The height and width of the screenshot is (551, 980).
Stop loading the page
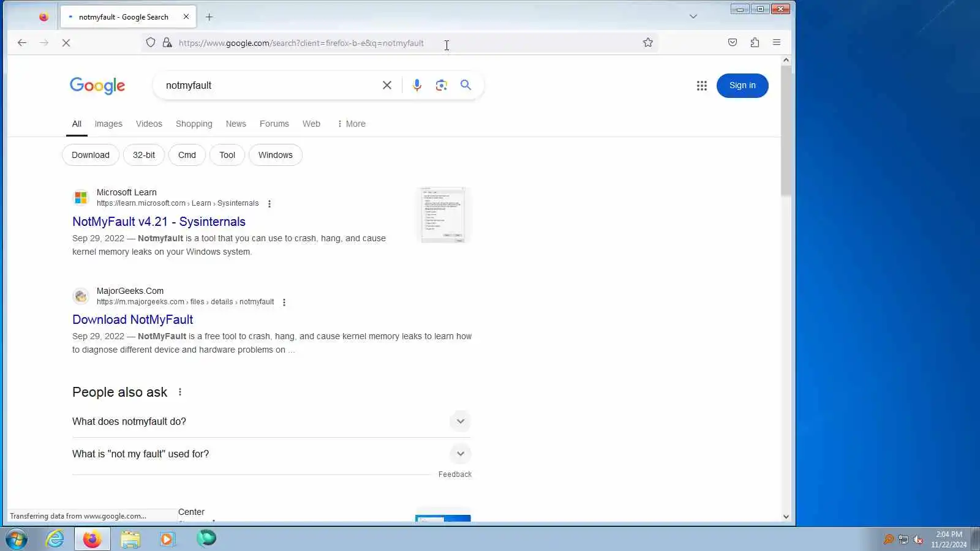coord(66,43)
